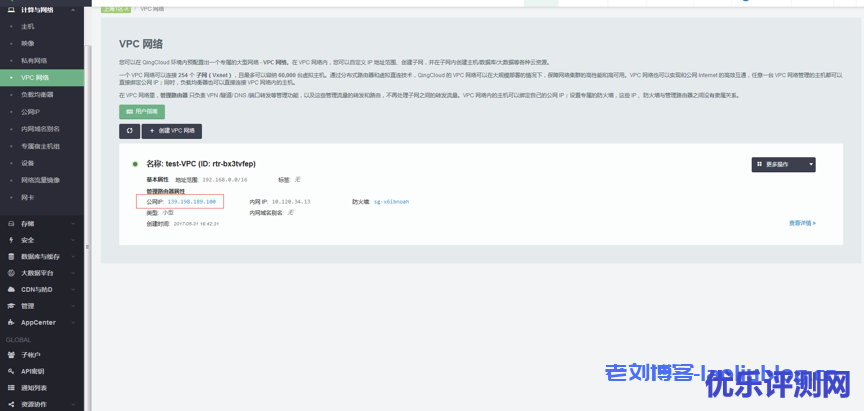Select 私有网络 in the sidebar
The height and width of the screenshot is (411, 864).
[34, 60]
